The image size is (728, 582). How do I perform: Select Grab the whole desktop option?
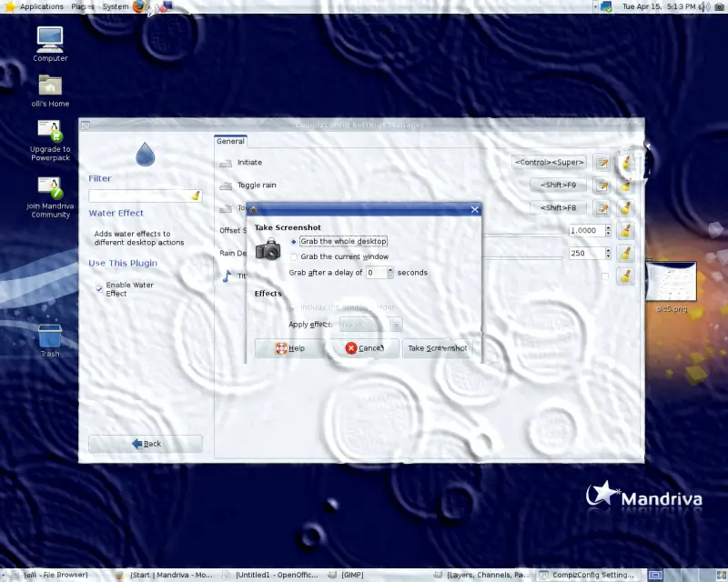pos(339,241)
